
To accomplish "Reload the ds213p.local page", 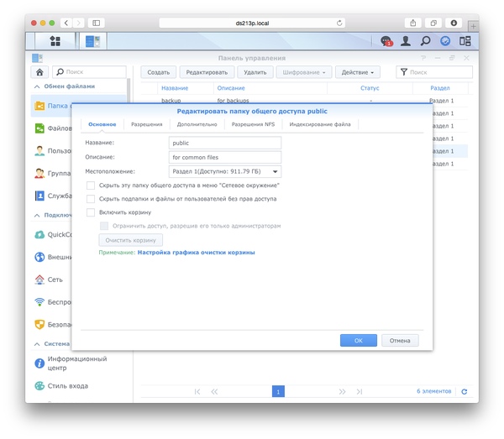I will coord(339,24).
